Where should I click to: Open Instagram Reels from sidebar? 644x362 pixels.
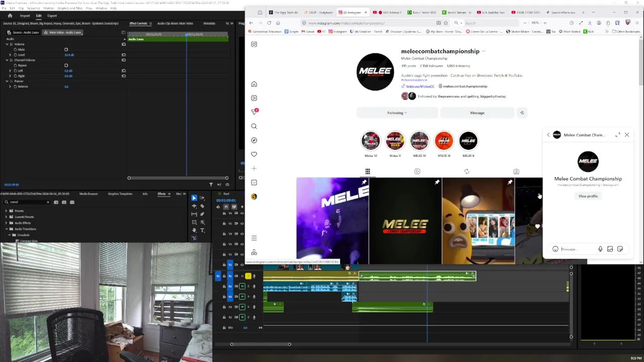click(254, 98)
